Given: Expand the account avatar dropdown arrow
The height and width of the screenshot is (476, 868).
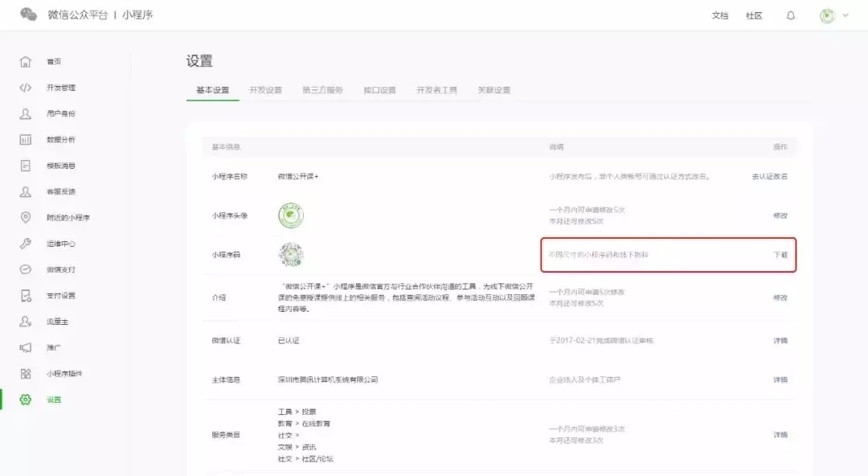Looking at the screenshot, I should click(845, 15).
